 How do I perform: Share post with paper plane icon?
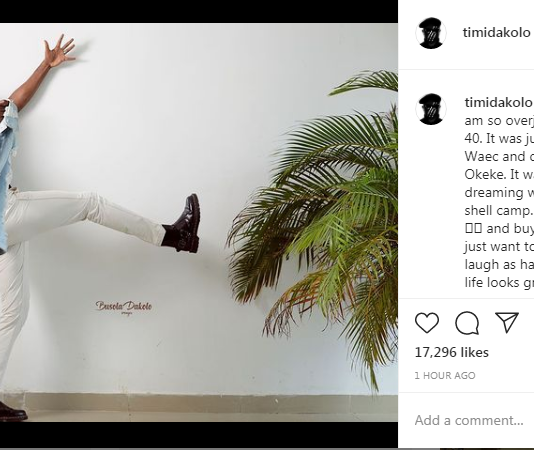[507, 322]
